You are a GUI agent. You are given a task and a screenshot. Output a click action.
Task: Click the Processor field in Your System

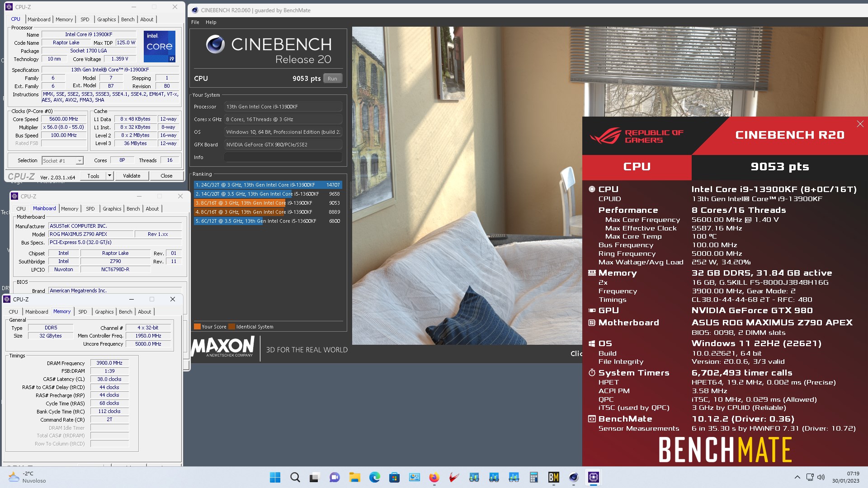[283, 107]
